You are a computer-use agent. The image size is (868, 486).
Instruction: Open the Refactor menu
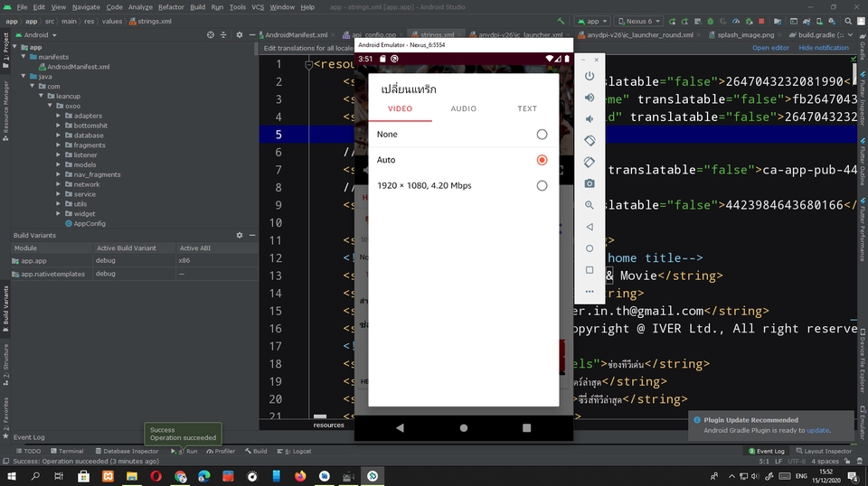(171, 7)
